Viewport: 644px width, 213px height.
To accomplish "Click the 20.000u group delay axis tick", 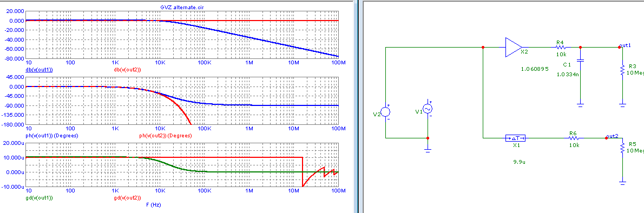I will click(x=14, y=143).
